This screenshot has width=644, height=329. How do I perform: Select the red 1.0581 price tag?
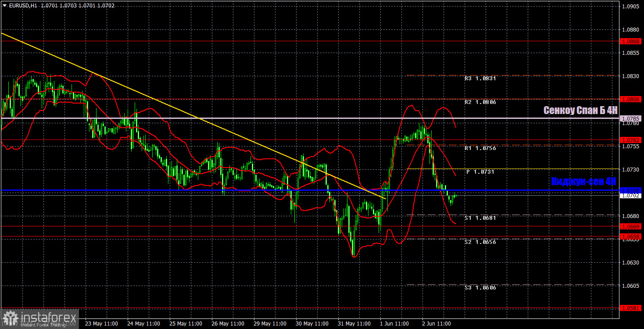(x=631, y=308)
